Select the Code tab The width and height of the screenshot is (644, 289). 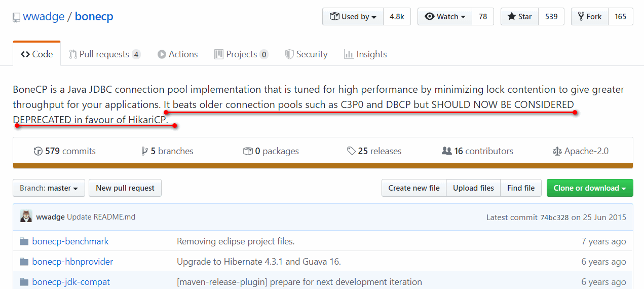37,54
